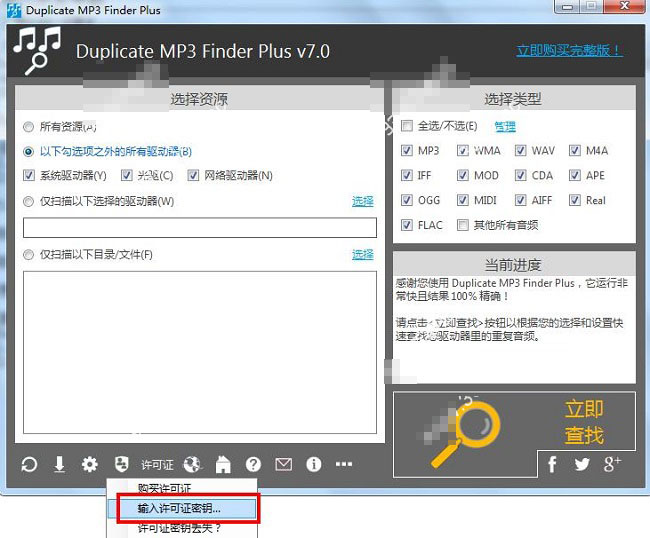Image resolution: width=650 pixels, height=538 pixels.
Task: Uncheck the FLAC type checkbox
Action: click(x=407, y=225)
